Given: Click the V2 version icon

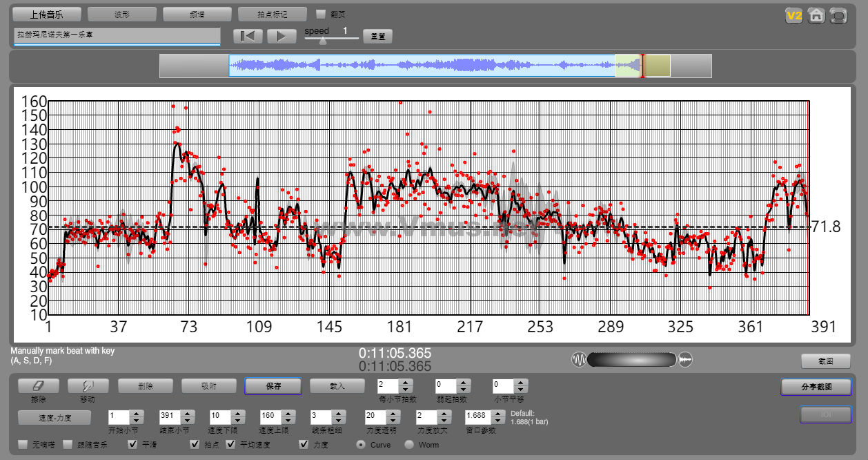Looking at the screenshot, I should pos(794,15).
